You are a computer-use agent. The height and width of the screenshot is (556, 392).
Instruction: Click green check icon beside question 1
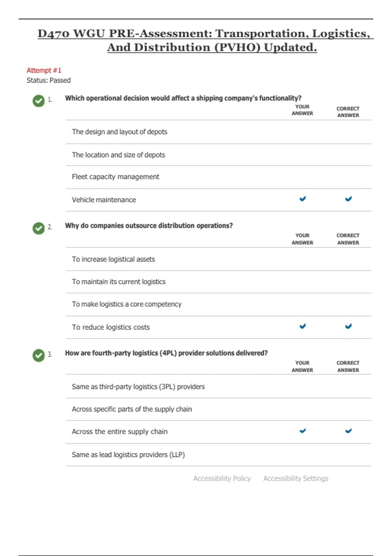pyautogui.click(x=39, y=101)
